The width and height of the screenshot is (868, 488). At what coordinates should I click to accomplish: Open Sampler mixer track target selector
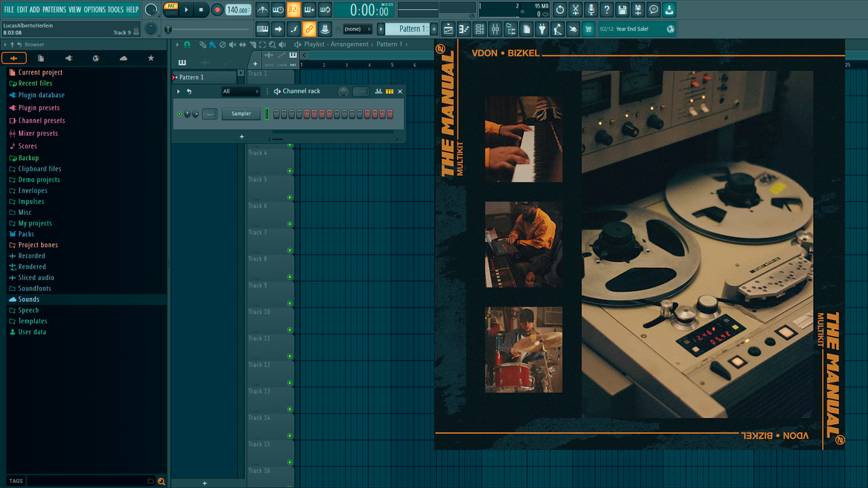[210, 114]
